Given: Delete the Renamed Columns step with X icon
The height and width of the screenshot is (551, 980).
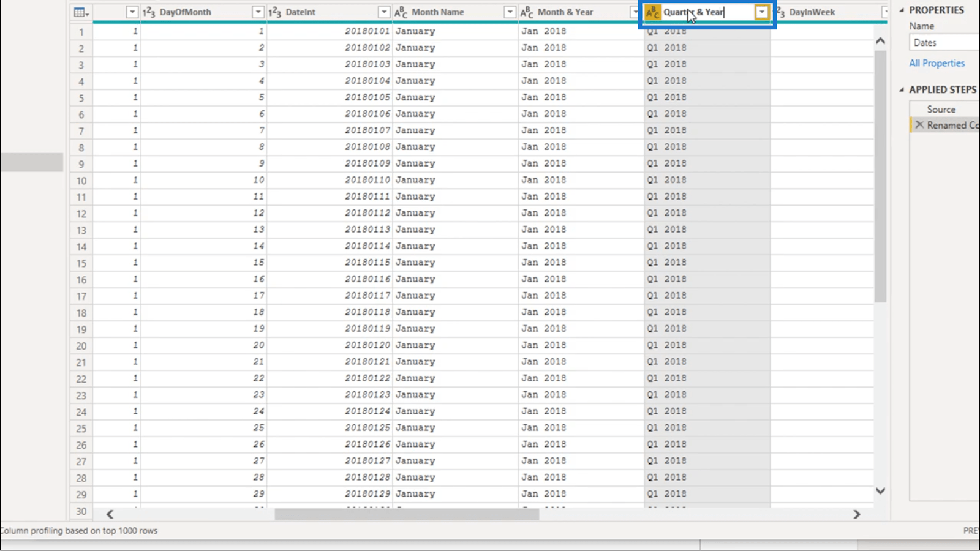Looking at the screenshot, I should click(919, 124).
